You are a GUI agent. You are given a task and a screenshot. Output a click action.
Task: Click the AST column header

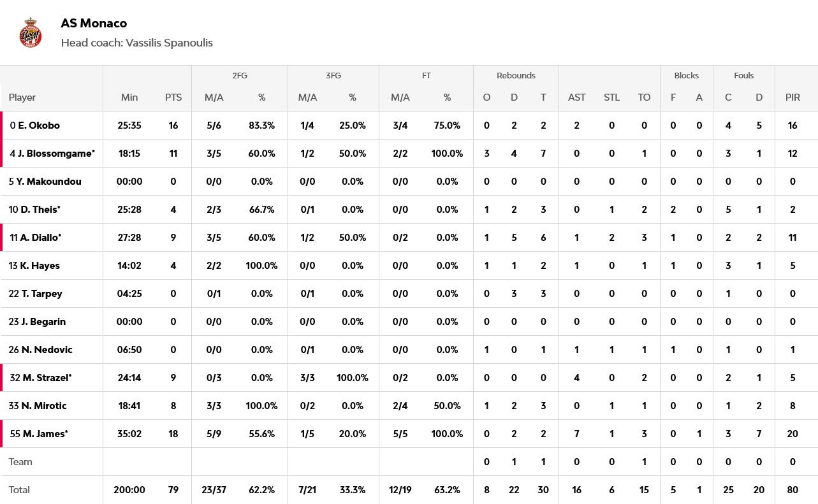tap(576, 97)
